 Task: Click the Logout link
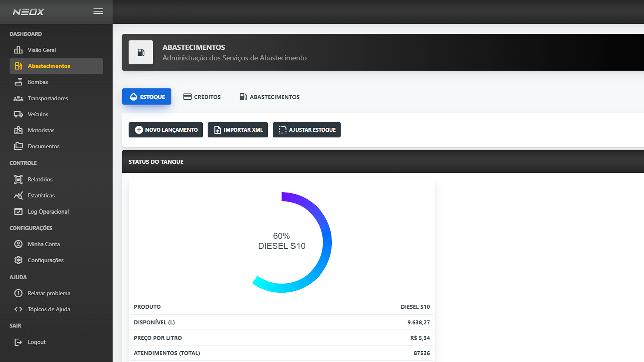click(36, 342)
